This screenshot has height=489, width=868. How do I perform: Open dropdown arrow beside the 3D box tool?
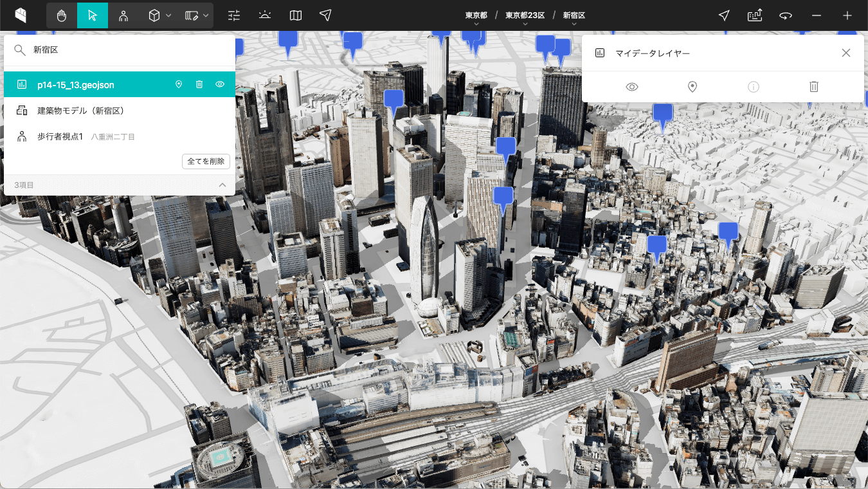click(x=168, y=15)
